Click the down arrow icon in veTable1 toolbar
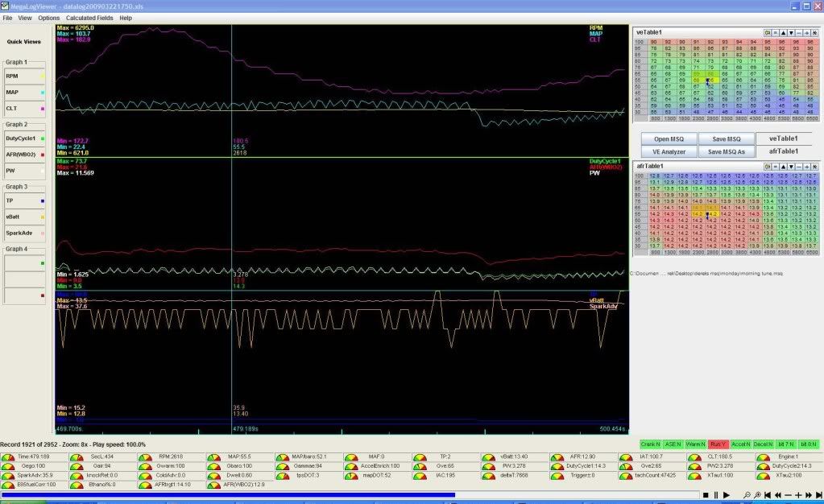 coord(791,32)
